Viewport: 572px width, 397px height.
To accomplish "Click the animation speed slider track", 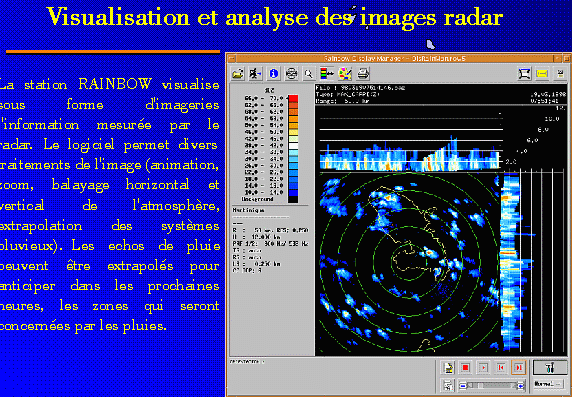I will [492, 385].
